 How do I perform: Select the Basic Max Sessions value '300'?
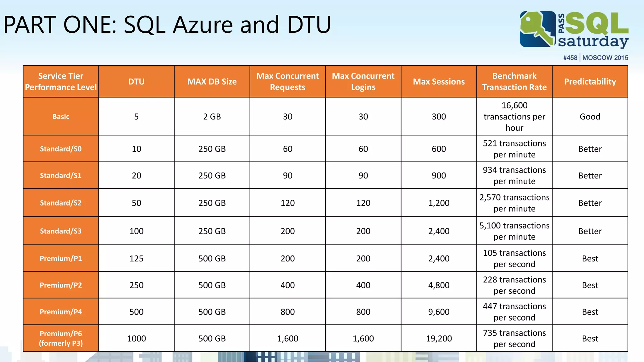(x=439, y=116)
